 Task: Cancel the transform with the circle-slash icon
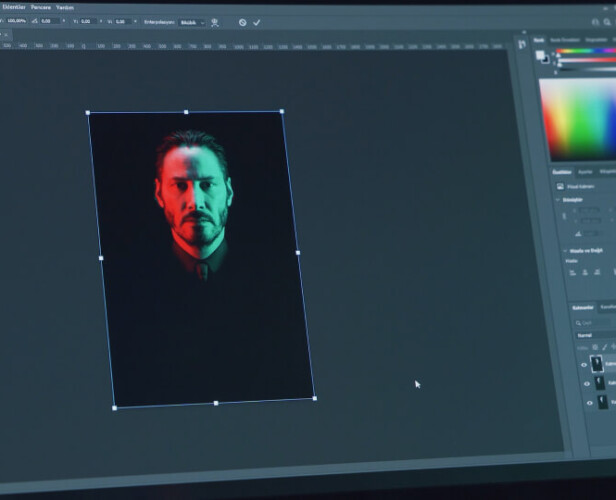click(x=242, y=22)
